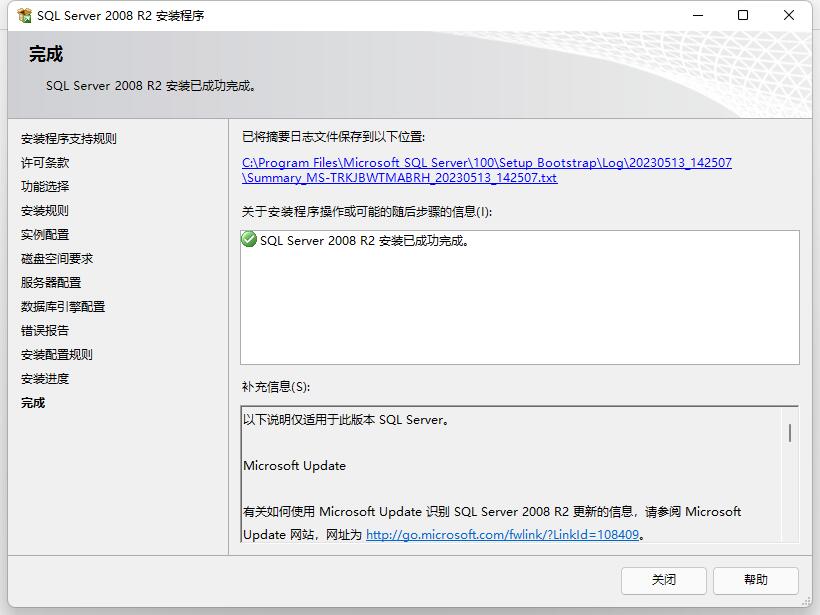Viewport: 820px width, 615px height.
Task: Click the 帮助 button
Action: (x=756, y=580)
